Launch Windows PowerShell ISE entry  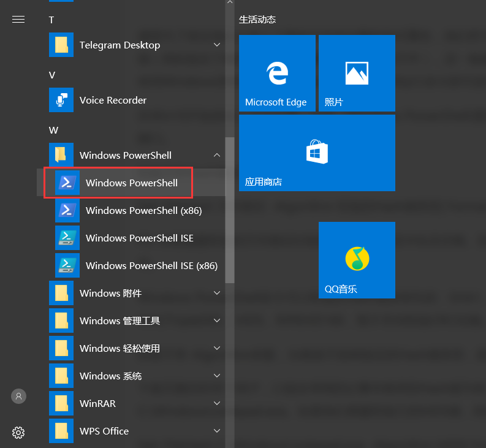tap(140, 238)
